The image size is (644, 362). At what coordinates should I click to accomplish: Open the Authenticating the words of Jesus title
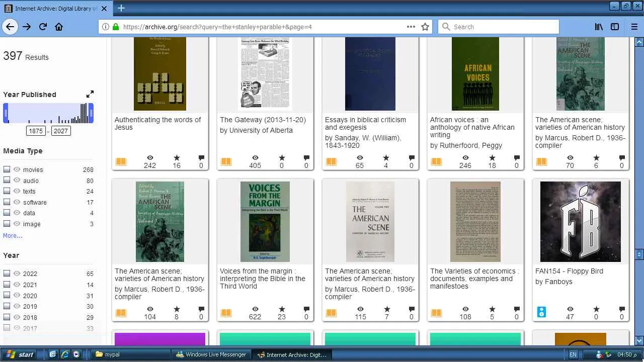(x=157, y=124)
